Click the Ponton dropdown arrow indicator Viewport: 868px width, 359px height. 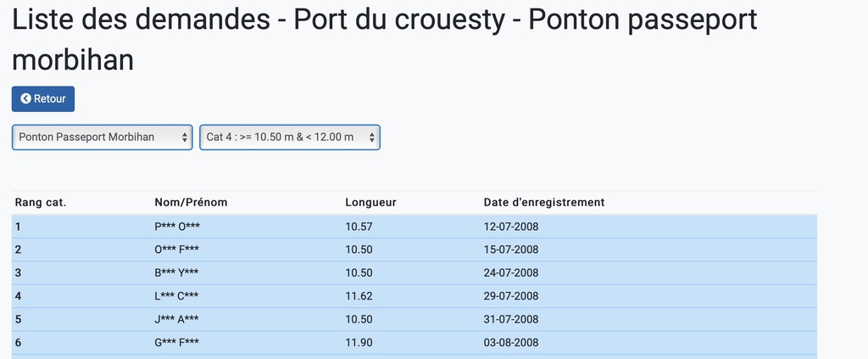pos(184,137)
